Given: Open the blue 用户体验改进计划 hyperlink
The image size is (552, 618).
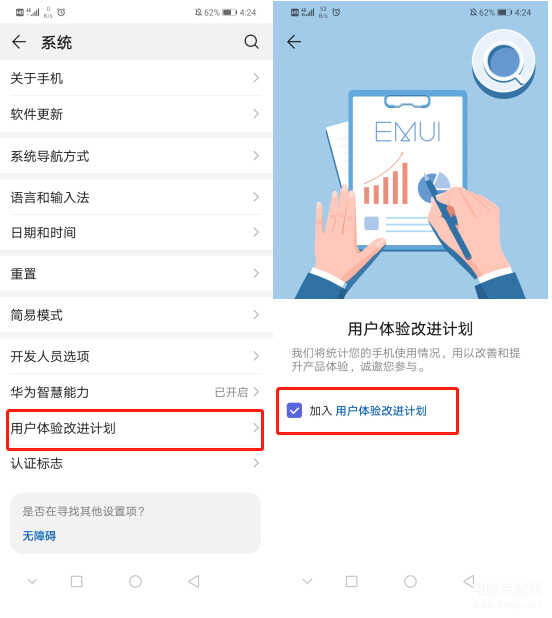Looking at the screenshot, I should (381, 411).
